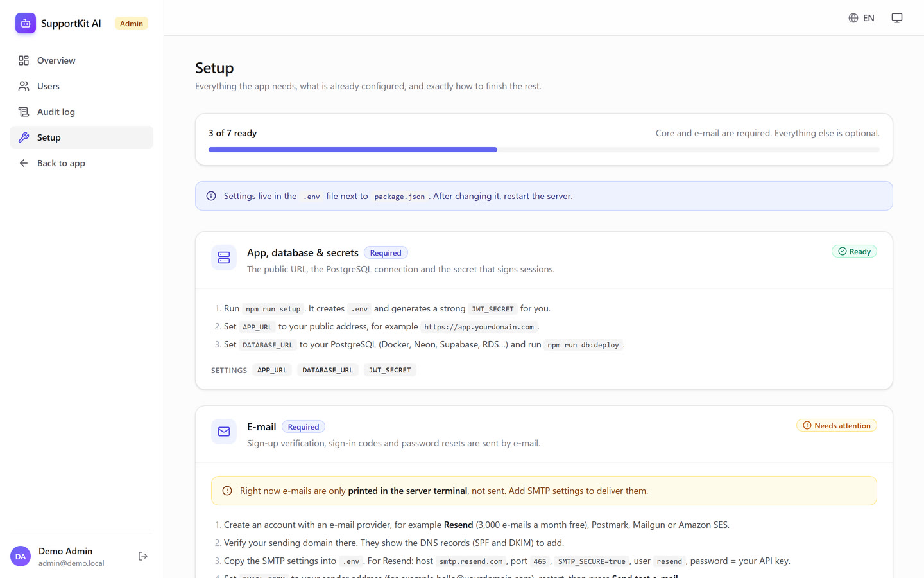
Task: Click the Required badge next to E-mail
Action: tap(304, 427)
